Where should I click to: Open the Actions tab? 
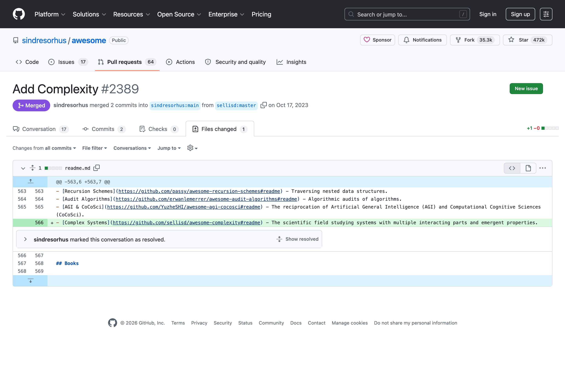(180, 62)
